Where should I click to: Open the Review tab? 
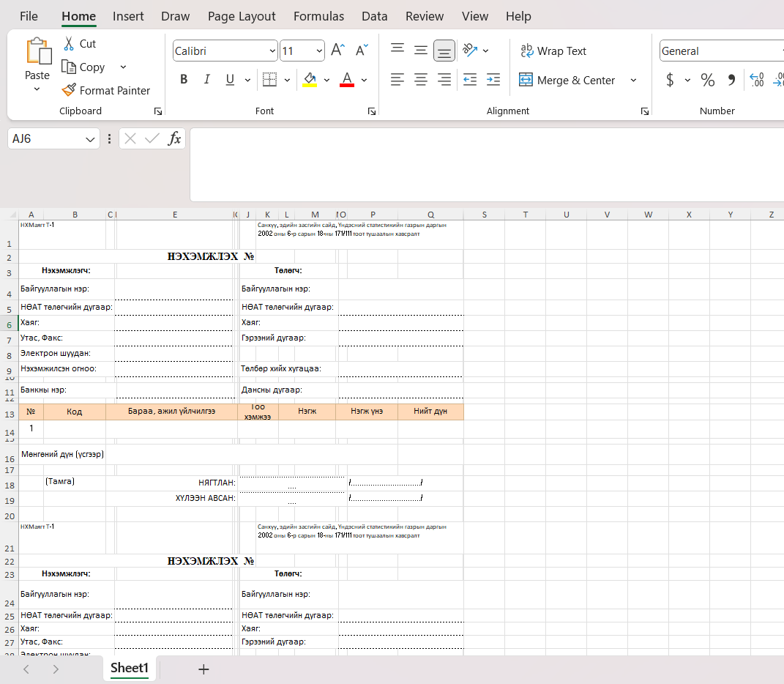[425, 17]
